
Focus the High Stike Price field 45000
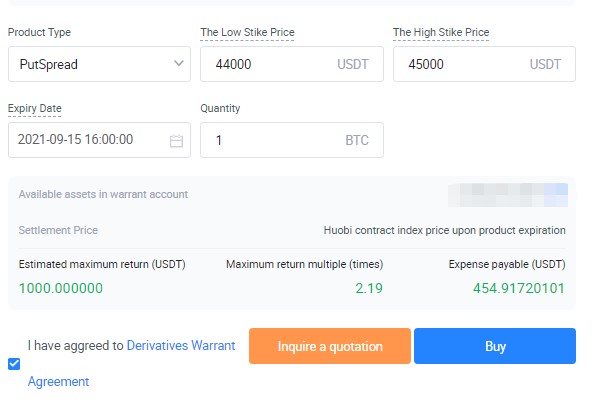(x=484, y=64)
